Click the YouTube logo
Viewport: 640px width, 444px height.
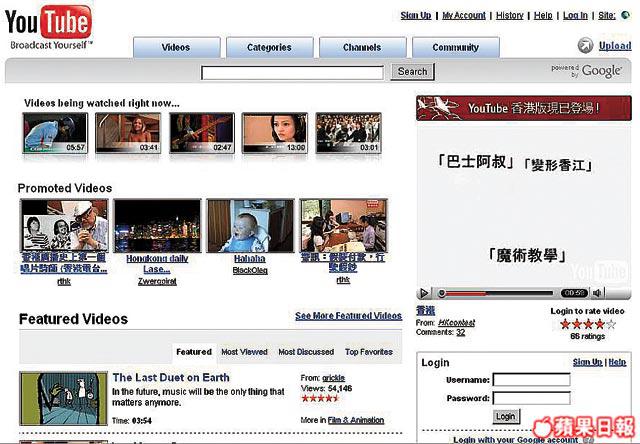click(x=48, y=27)
